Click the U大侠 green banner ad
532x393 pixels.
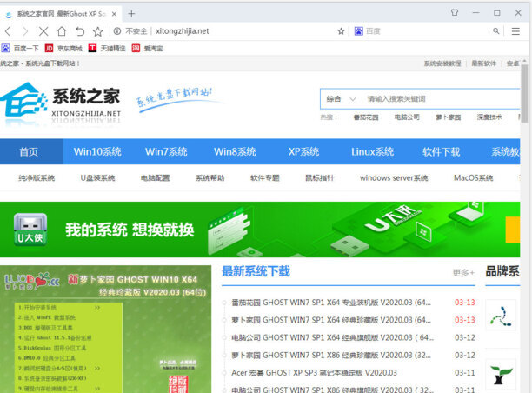[260, 230]
